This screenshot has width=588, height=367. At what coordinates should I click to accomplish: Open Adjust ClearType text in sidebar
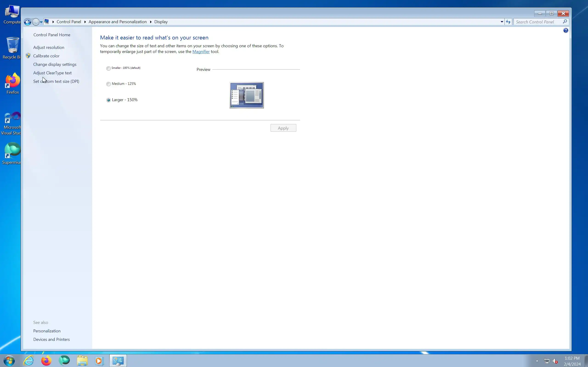pos(52,73)
